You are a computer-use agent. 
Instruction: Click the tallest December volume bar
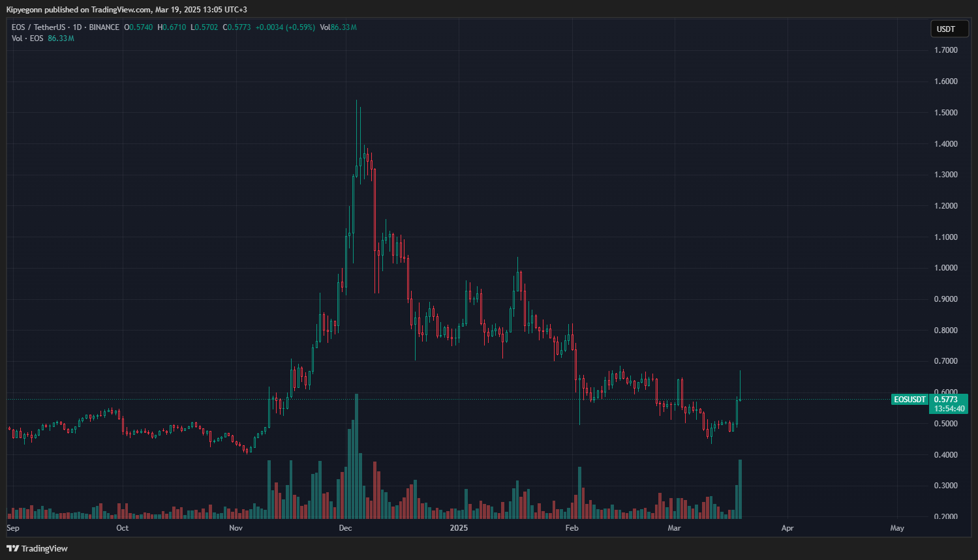[x=356, y=456]
